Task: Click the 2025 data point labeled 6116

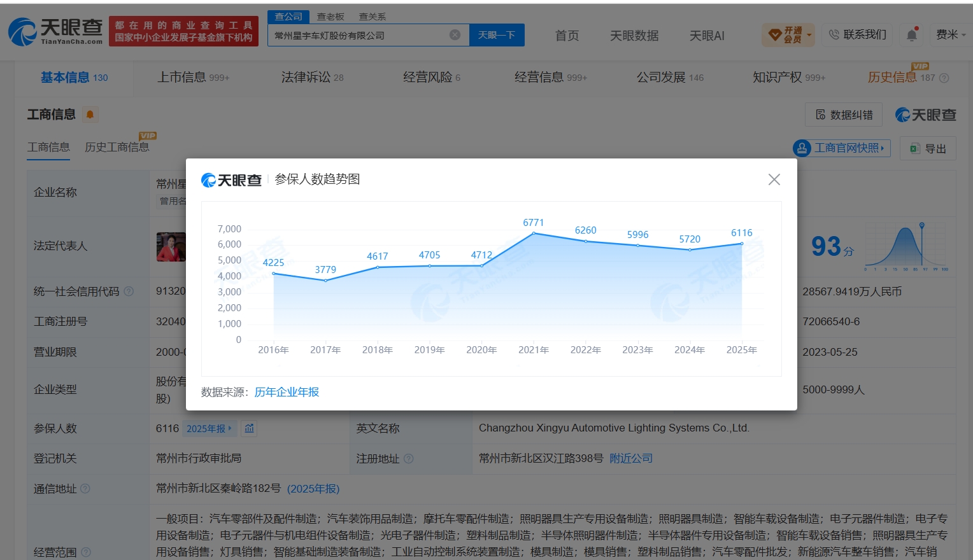Action: click(x=742, y=243)
